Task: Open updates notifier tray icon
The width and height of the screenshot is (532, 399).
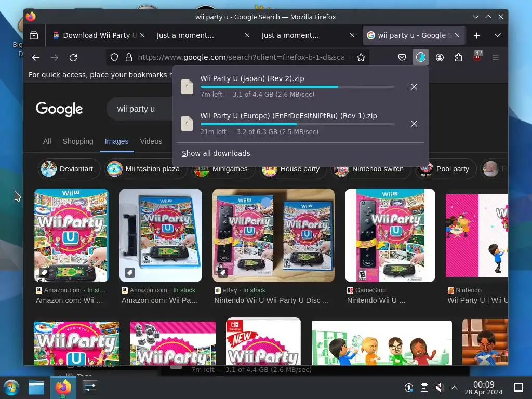Action: coord(409,388)
